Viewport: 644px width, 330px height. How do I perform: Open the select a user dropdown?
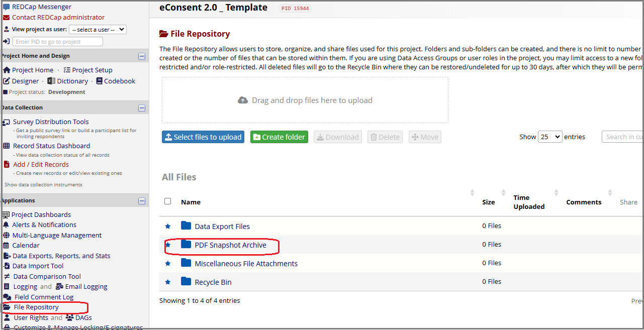[98, 29]
